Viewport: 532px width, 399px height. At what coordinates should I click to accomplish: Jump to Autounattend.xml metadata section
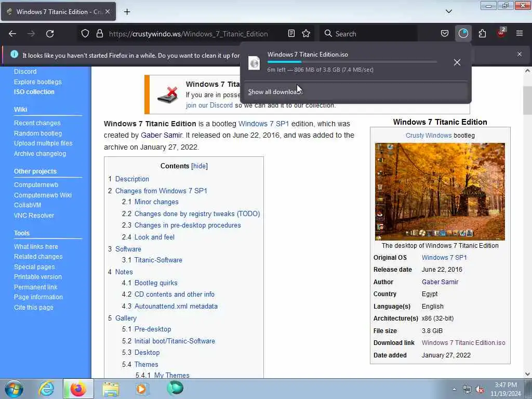[x=176, y=306]
